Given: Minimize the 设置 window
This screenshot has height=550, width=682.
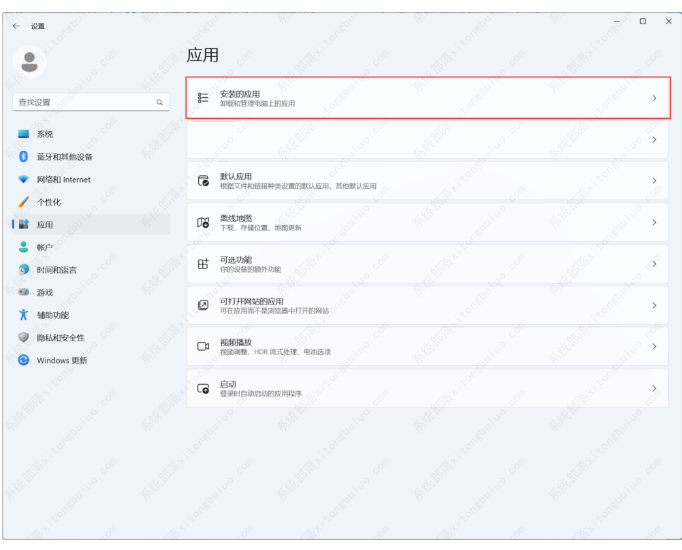Looking at the screenshot, I should point(616,21).
